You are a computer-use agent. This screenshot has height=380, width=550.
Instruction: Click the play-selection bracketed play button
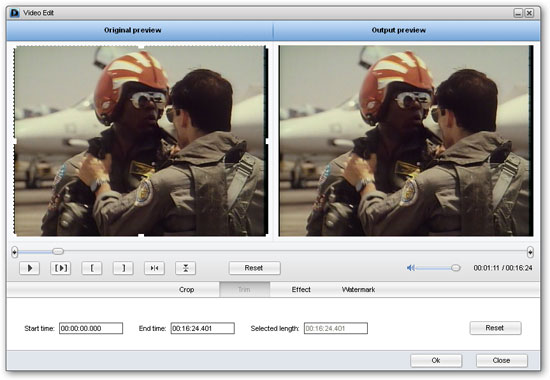coord(61,268)
